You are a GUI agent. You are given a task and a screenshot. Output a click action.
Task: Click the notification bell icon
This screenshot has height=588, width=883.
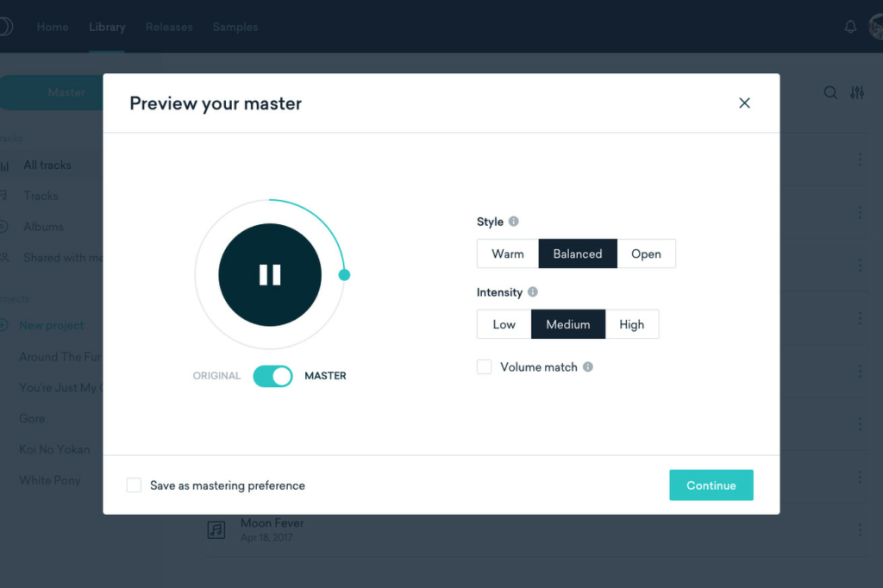850,27
